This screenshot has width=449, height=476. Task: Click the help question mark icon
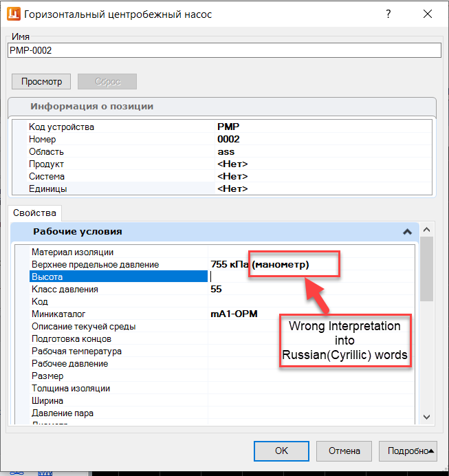pyautogui.click(x=388, y=14)
